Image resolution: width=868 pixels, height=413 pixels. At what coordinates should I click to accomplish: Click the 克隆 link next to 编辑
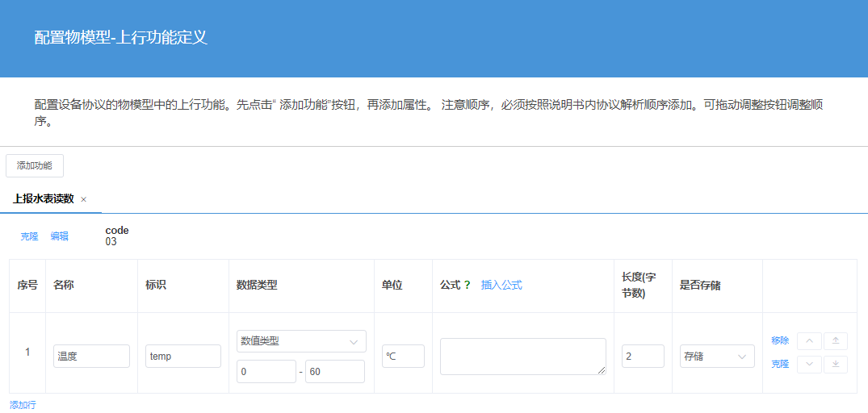[x=29, y=236]
